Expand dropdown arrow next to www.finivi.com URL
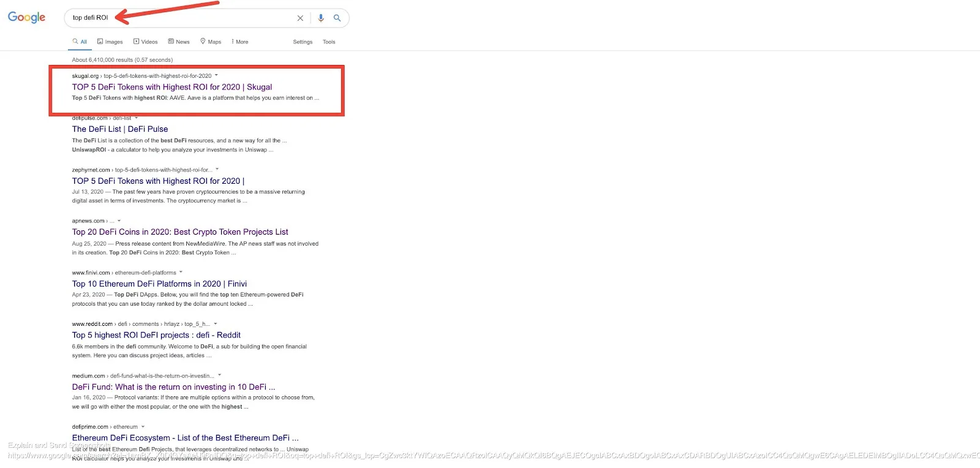 pyautogui.click(x=181, y=272)
